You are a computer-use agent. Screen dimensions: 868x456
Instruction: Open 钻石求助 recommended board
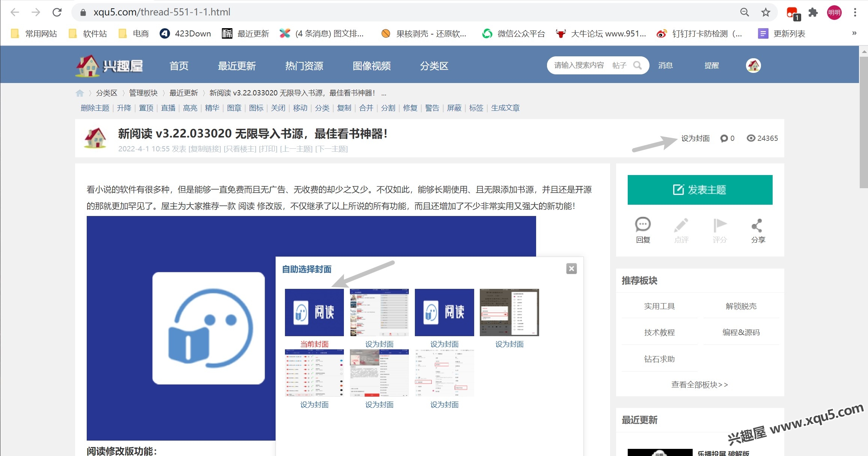(659, 359)
